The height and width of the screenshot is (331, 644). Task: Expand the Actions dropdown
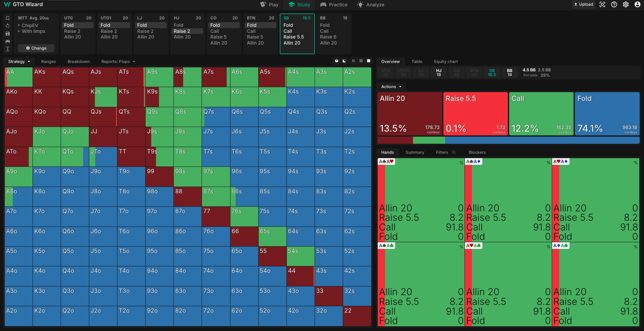pyautogui.click(x=391, y=87)
